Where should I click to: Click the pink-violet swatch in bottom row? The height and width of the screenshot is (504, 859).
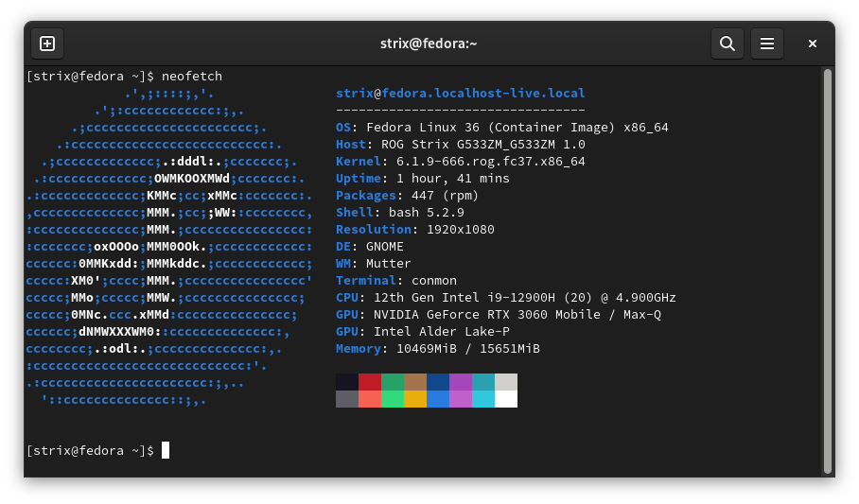point(461,399)
